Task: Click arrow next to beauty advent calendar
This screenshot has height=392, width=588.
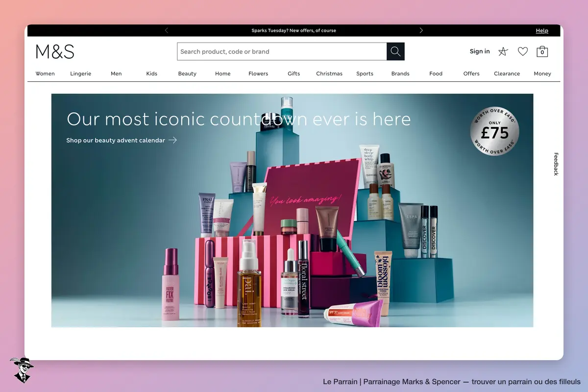Action: (x=172, y=140)
